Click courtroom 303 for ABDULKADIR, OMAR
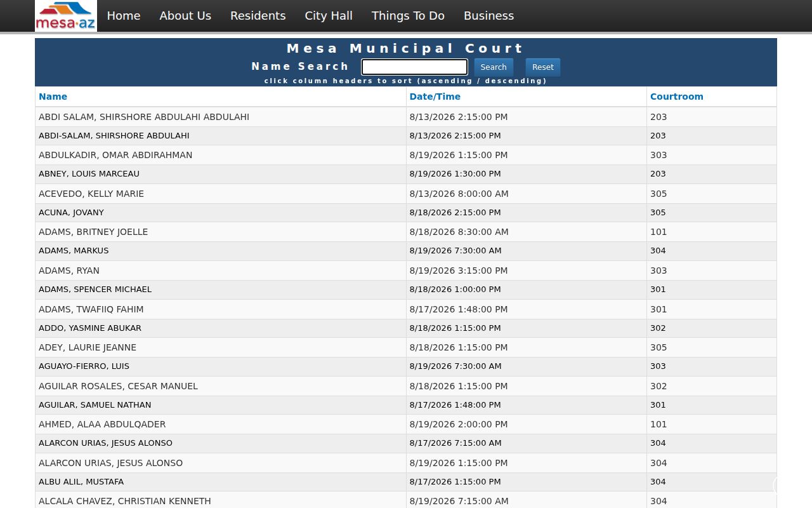The height and width of the screenshot is (508, 812). 658,155
